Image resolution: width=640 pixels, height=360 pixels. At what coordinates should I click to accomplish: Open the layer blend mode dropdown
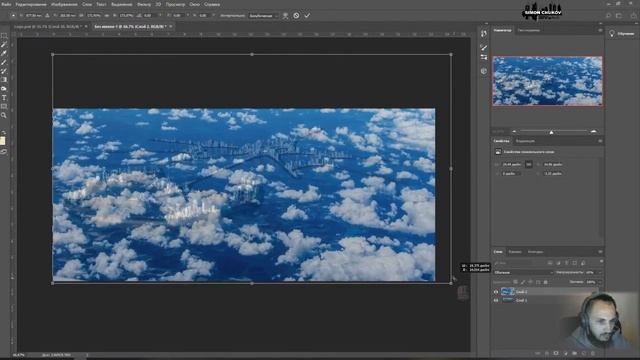pyautogui.click(x=523, y=272)
